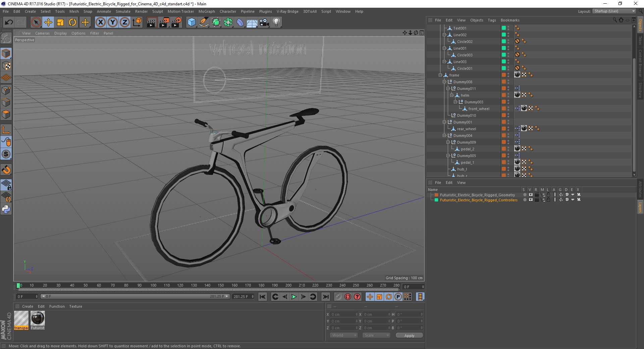Go to end of animation
The image size is (644, 349).
[325, 297]
